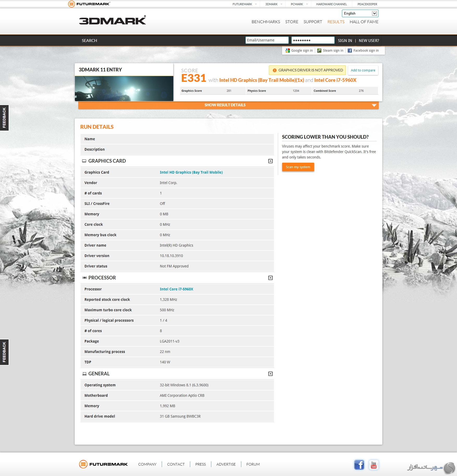
Task: Collapse the GENERAL section
Action: (x=270, y=374)
